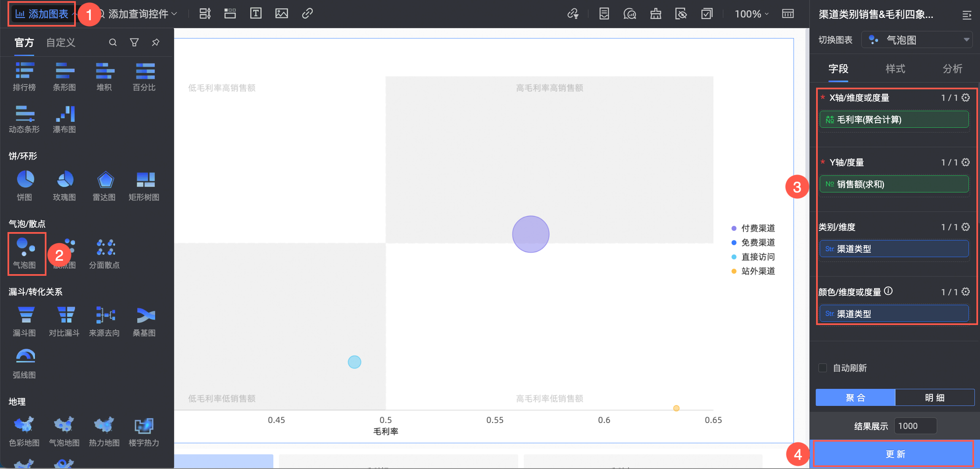The height and width of the screenshot is (469, 980).
Task: Expand the 100% zoom dropdown
Action: [751, 14]
